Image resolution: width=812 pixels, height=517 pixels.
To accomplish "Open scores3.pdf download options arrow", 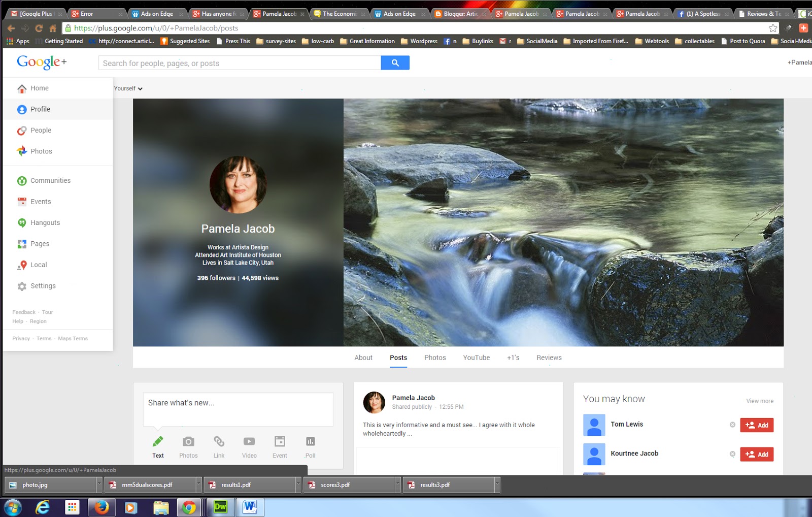I will click(397, 485).
